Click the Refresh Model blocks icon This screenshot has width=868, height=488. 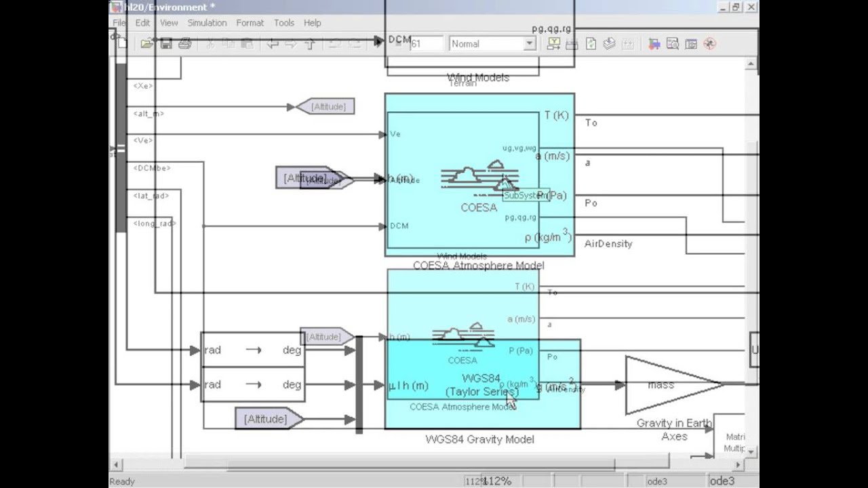tap(591, 43)
